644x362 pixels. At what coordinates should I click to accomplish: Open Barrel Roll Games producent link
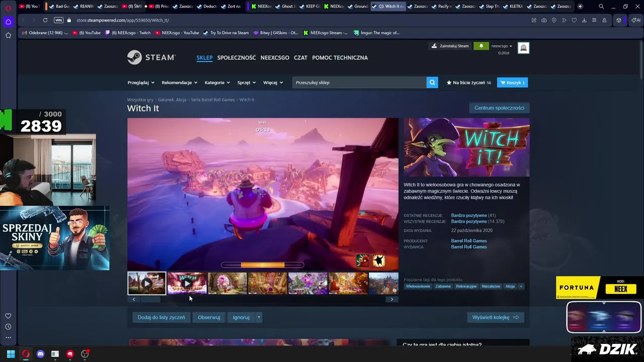pos(469,241)
